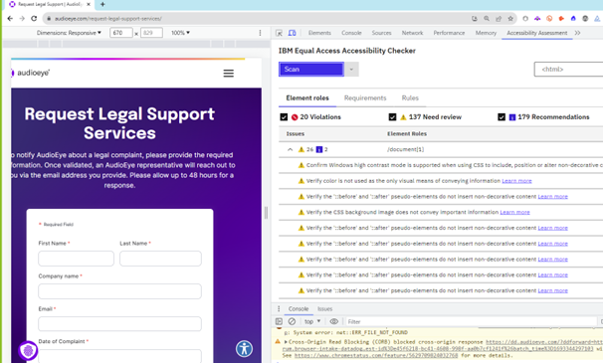The height and width of the screenshot is (364, 604).
Task: Open the Memory tab
Action: (x=486, y=33)
